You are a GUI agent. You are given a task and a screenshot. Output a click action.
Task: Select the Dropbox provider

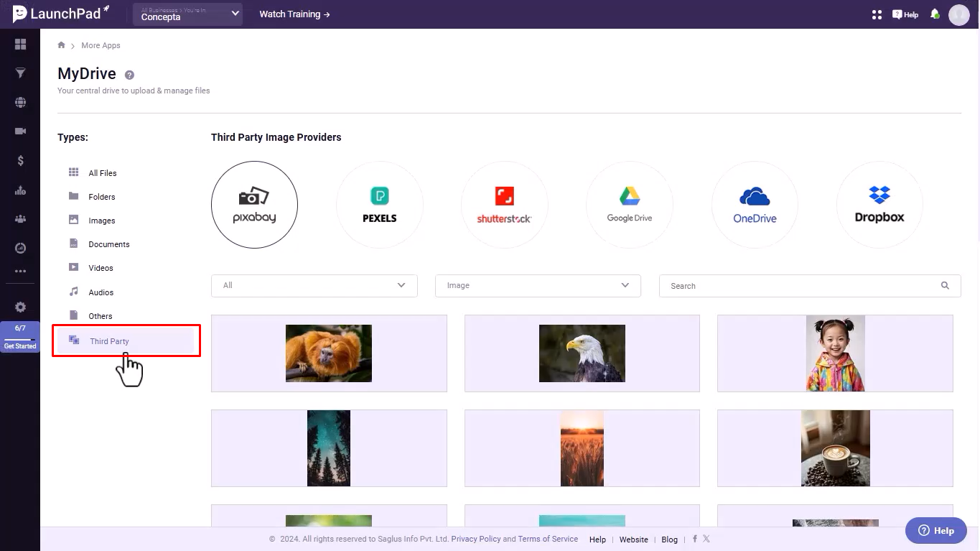879,205
